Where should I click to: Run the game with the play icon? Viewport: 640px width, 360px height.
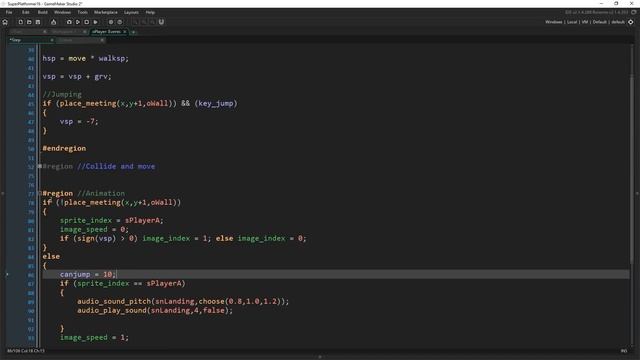pyautogui.click(x=78, y=22)
